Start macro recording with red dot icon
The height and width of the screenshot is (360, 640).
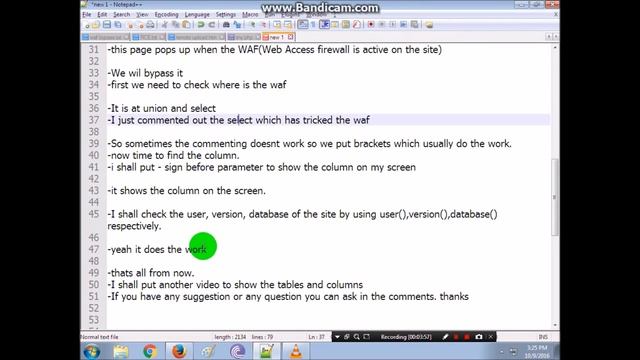point(371,25)
